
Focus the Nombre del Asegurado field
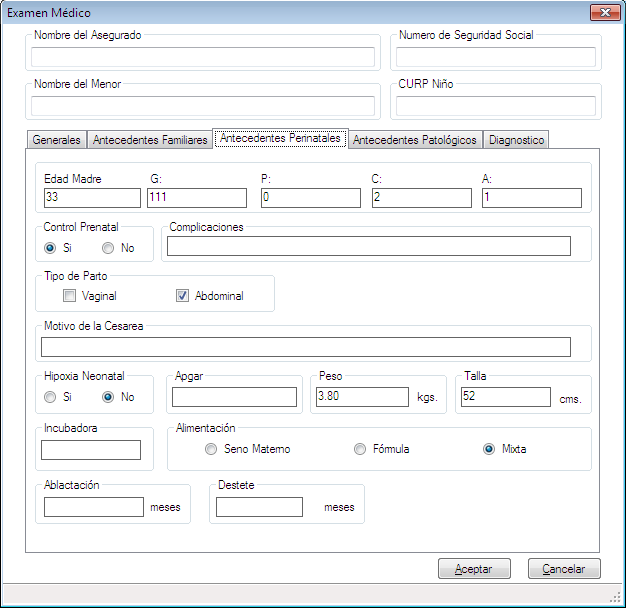click(x=203, y=57)
